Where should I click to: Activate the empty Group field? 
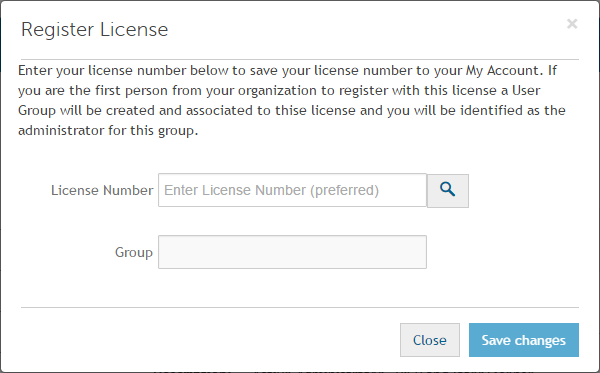tap(292, 252)
